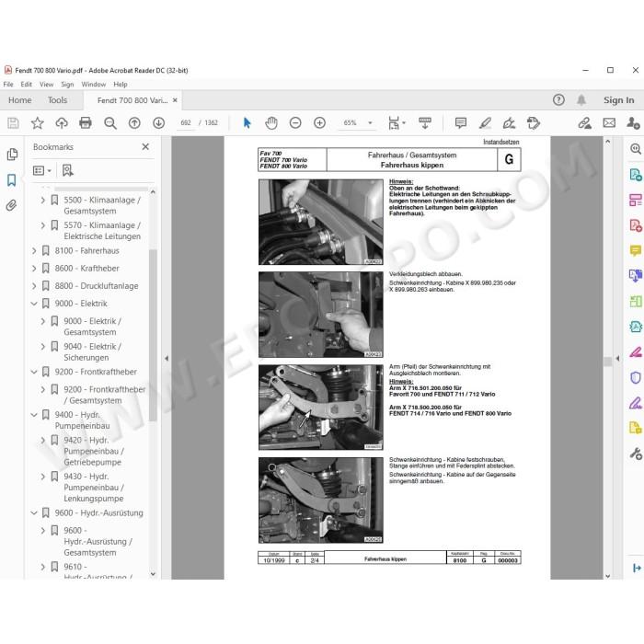Click the Sign In button

(x=618, y=99)
